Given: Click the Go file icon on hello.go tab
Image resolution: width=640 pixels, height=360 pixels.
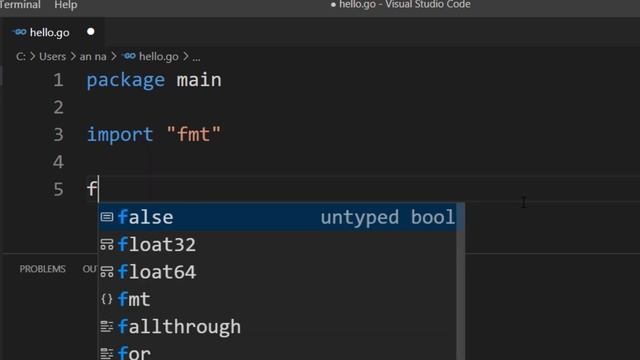Looking at the screenshot, I should click(19, 32).
